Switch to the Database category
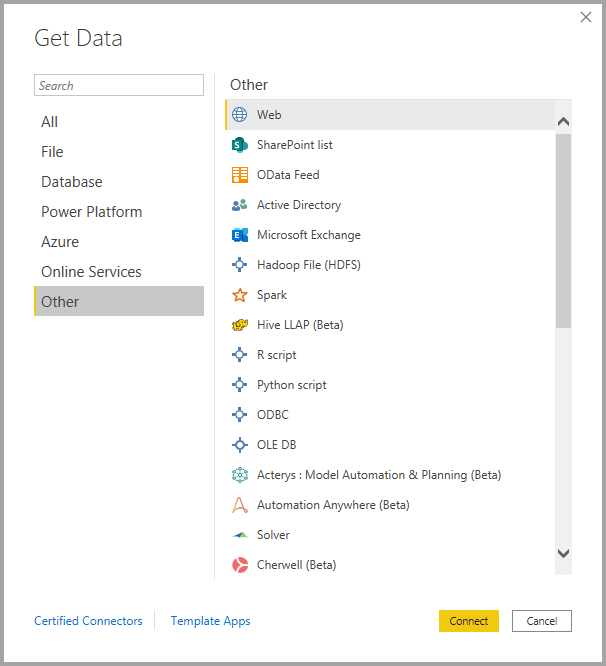The image size is (606, 666). (72, 182)
